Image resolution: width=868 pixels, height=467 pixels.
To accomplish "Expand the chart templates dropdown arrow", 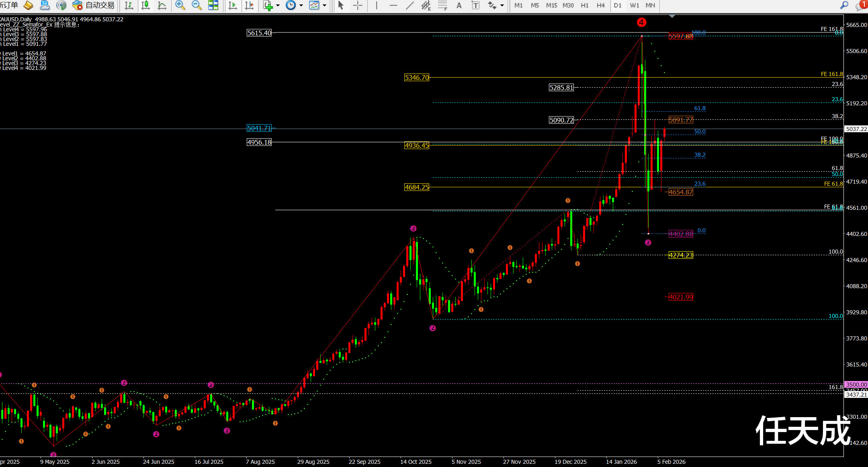I will [324, 5].
